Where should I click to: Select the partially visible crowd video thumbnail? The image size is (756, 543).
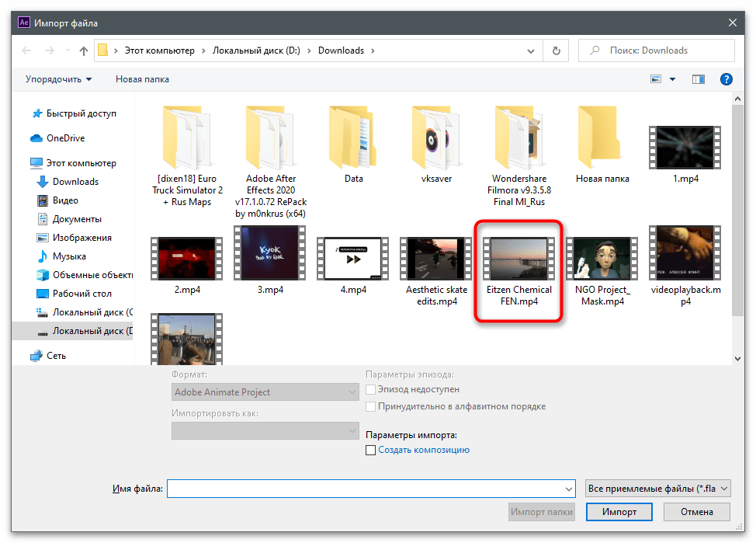[186, 339]
